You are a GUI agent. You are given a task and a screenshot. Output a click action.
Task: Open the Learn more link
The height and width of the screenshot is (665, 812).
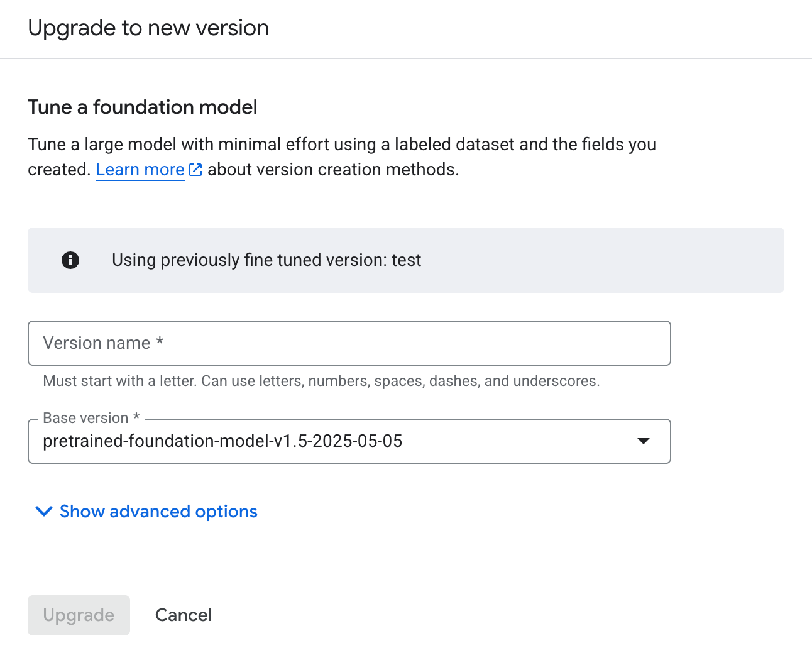pyautogui.click(x=140, y=170)
